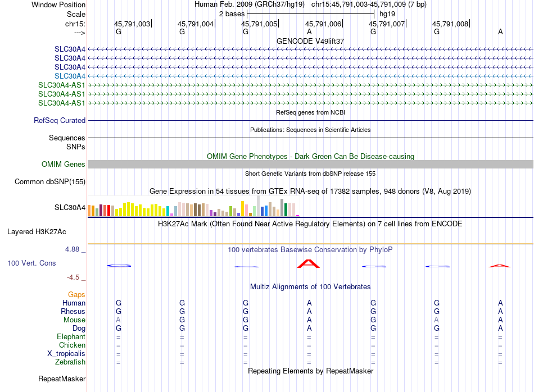534x392 pixels.
Task: Select the Zebrafish species label
Action: 70,362
